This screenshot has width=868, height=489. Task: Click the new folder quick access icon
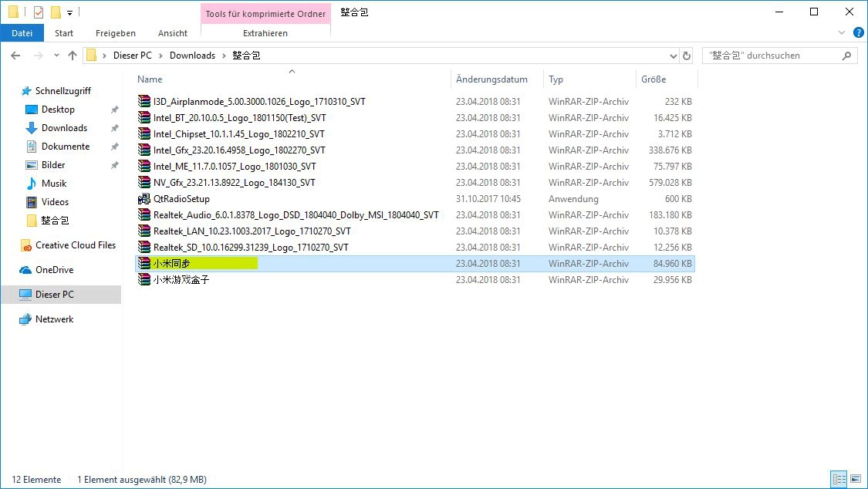[x=56, y=12]
